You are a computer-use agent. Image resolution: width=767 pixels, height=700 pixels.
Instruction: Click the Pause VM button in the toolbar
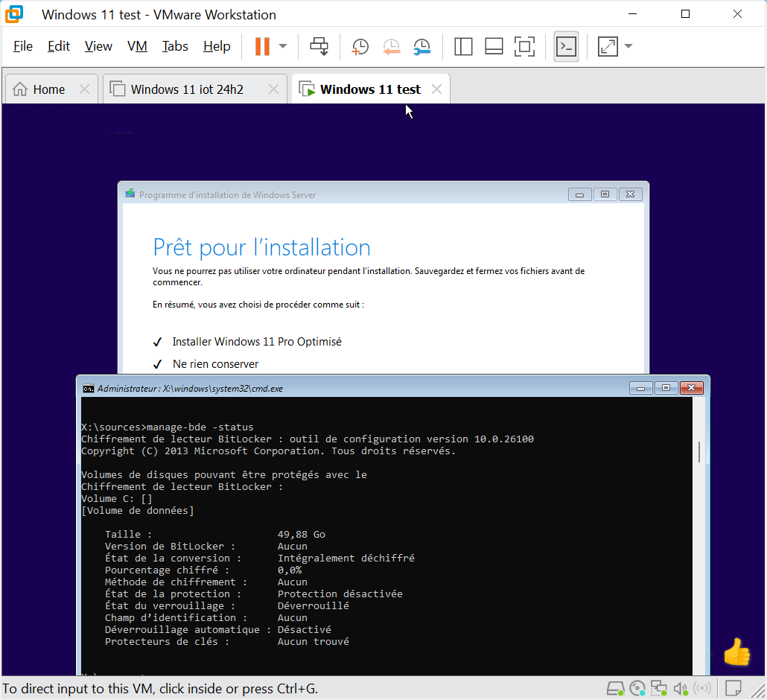point(262,46)
